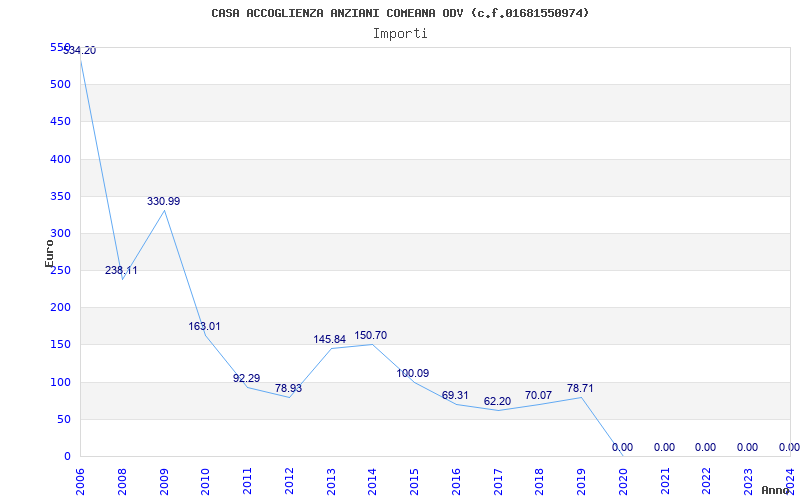Click y-axis value 450
Viewport: 800px width, 500px height.
tap(60, 122)
